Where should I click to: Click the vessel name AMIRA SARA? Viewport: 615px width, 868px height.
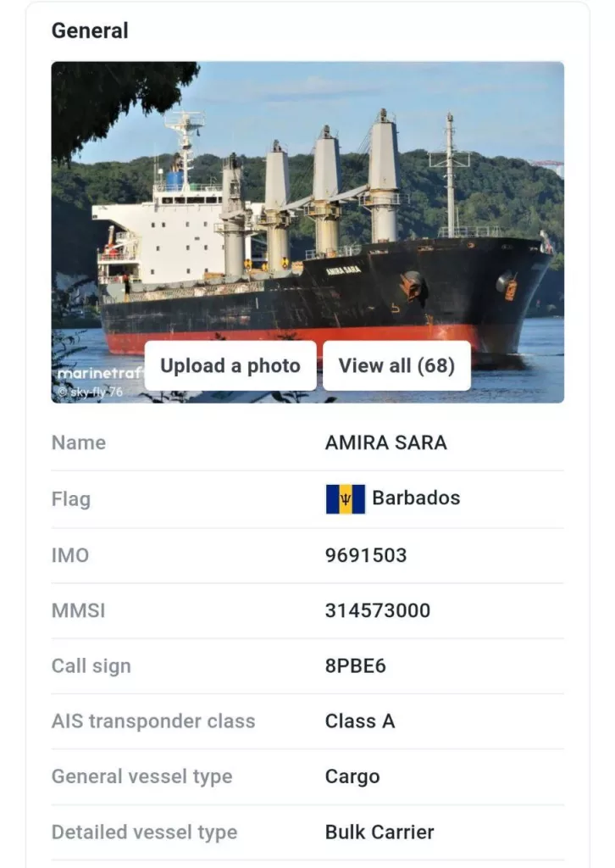coord(385,442)
